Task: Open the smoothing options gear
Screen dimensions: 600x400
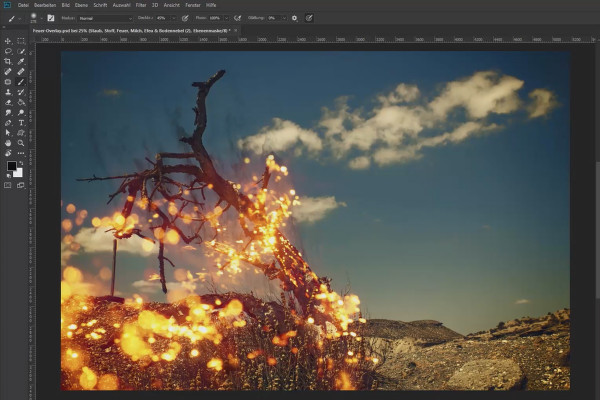Action: pos(294,18)
